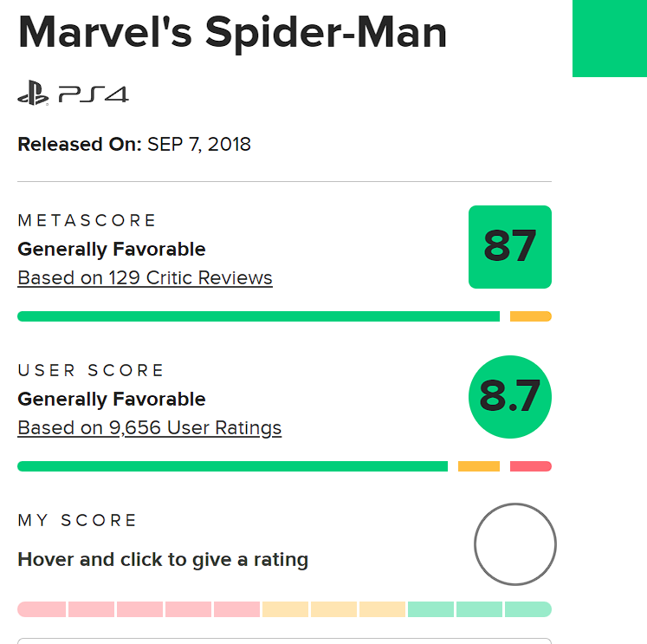Select green positive segment of Metascore bar
This screenshot has width=647, height=644.
258,316
